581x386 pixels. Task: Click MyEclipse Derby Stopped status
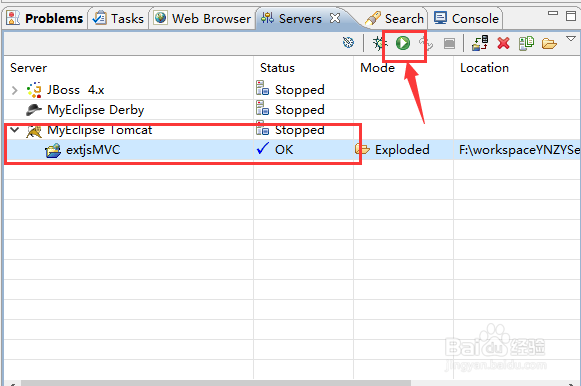coord(299,110)
